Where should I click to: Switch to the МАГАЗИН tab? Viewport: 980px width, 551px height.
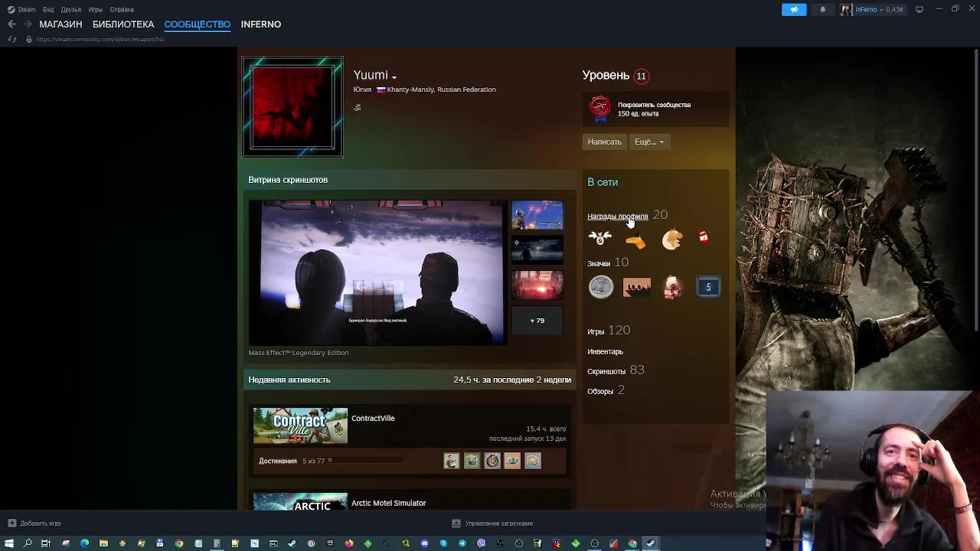(60, 24)
